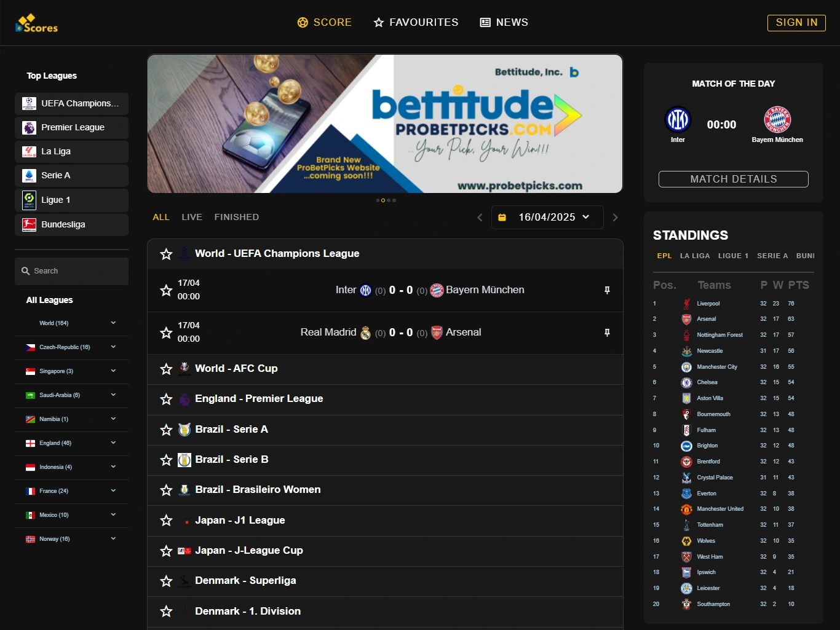
Task: Toggle favourite star for England - Premier League
Action: point(166,400)
